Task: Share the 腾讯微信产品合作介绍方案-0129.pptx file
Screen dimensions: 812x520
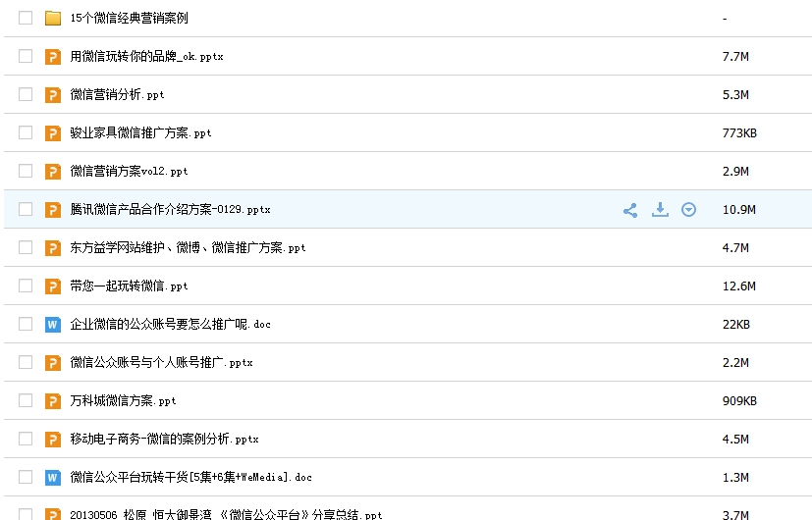Action: point(630,210)
